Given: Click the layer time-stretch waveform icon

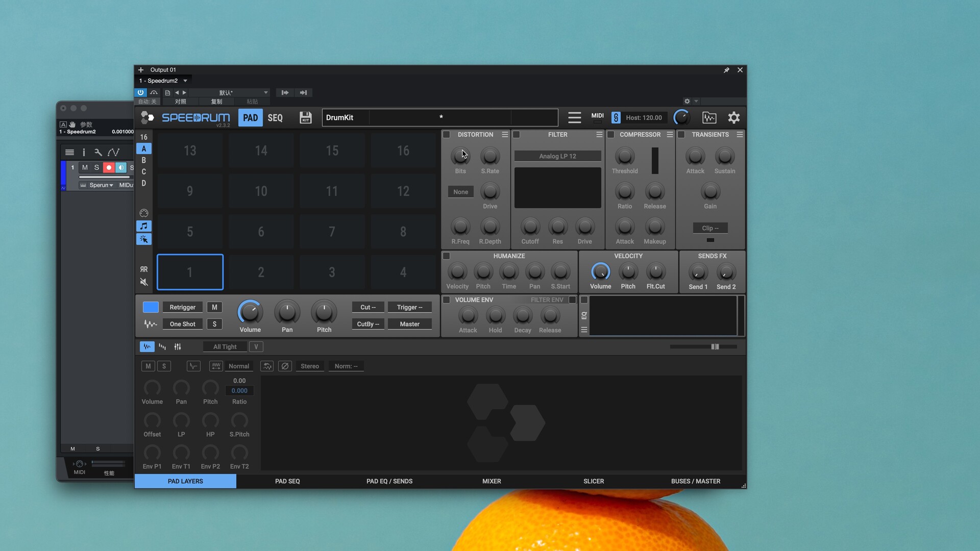Looking at the screenshot, I should coord(216,366).
